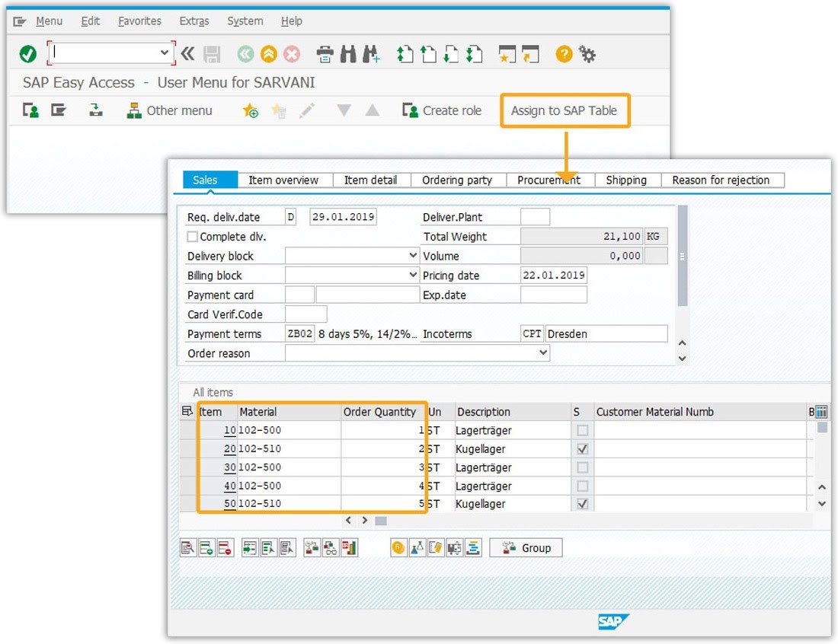Image resolution: width=838 pixels, height=644 pixels.
Task: Go to first page icon
Action: 405,54
